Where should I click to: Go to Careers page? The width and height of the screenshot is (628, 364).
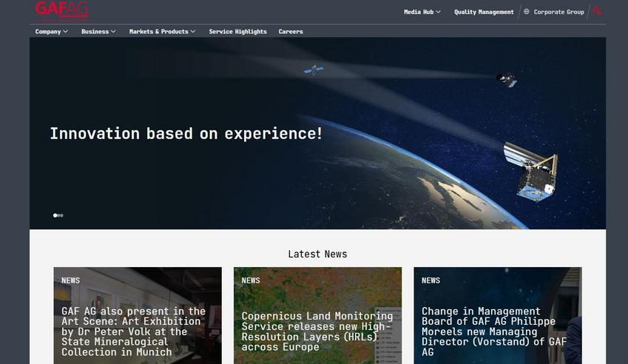[291, 32]
